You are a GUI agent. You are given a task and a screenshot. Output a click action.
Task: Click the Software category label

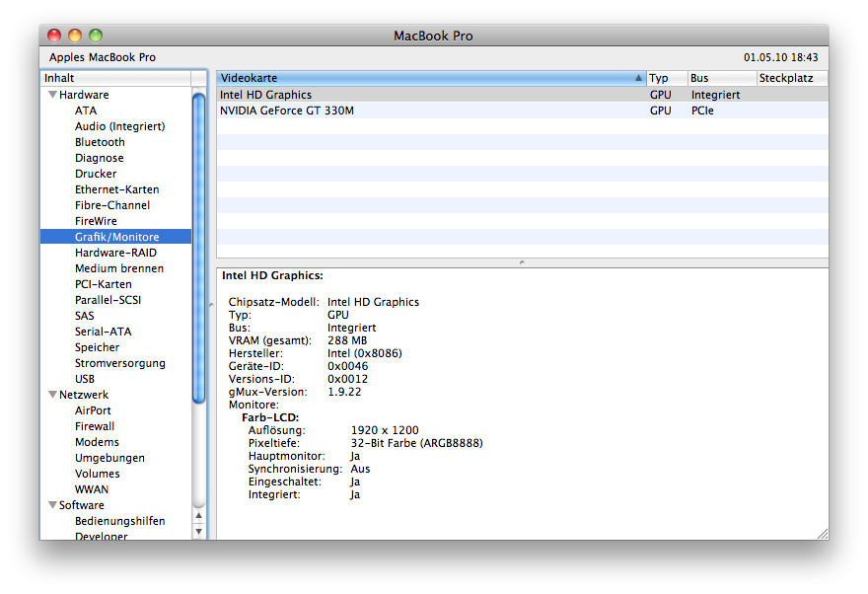click(81, 505)
